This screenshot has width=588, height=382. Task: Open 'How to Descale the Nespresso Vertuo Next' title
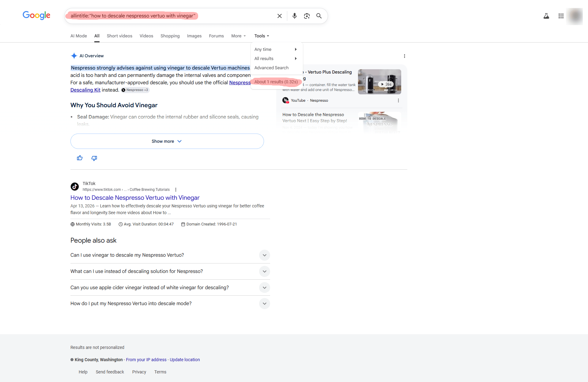point(315,118)
